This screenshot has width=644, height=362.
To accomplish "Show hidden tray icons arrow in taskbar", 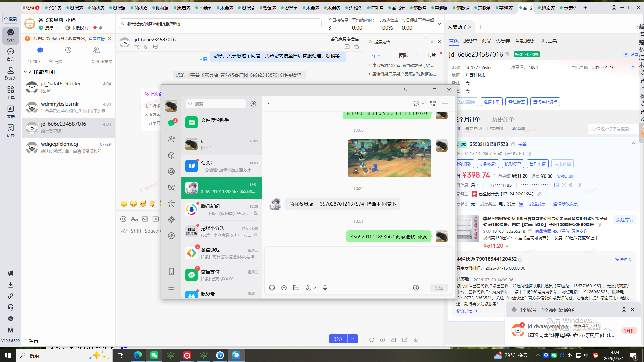I will pos(538,355).
